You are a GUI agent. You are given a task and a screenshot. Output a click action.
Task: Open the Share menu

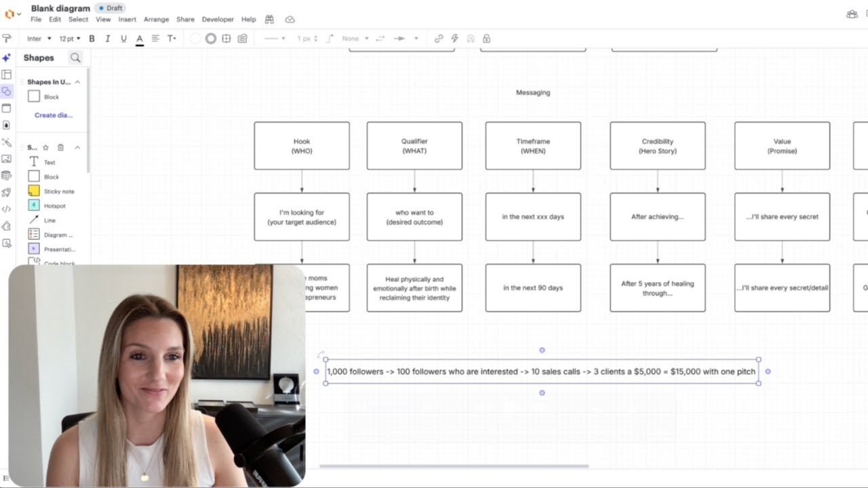click(x=185, y=20)
